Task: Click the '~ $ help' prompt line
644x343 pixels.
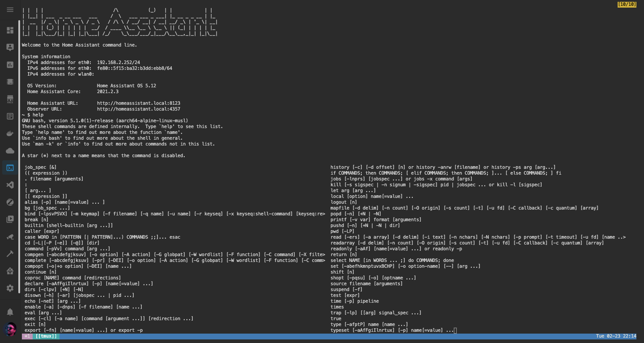Action: pyautogui.click(x=33, y=115)
